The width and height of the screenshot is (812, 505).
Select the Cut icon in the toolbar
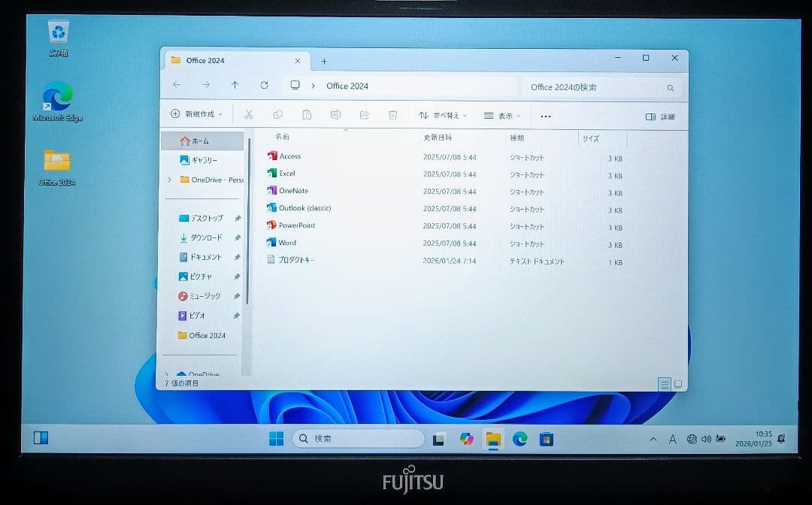point(248,114)
